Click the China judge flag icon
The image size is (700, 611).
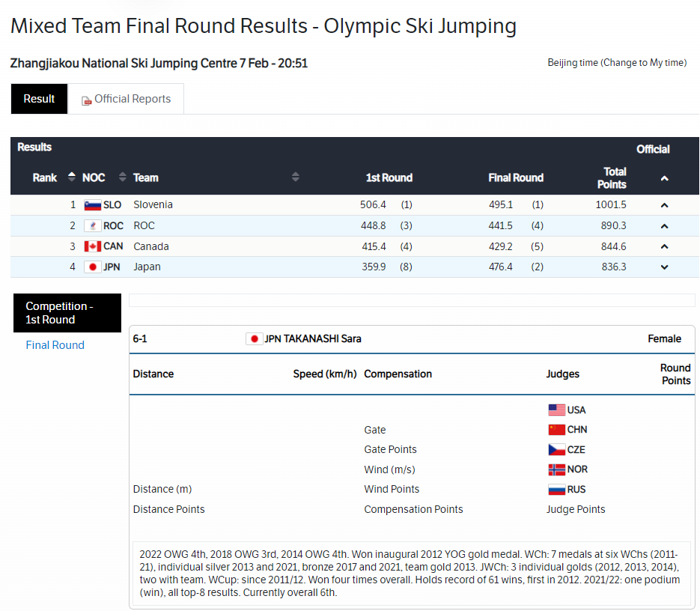(556, 430)
